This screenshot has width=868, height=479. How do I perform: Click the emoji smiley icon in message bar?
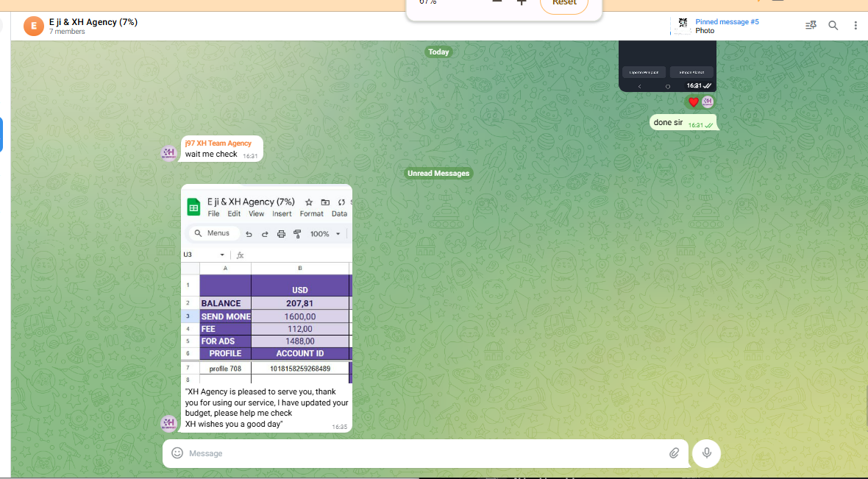click(x=177, y=453)
